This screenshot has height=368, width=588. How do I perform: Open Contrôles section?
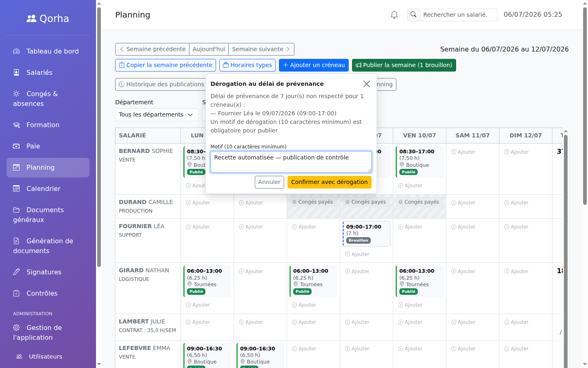(x=48, y=294)
